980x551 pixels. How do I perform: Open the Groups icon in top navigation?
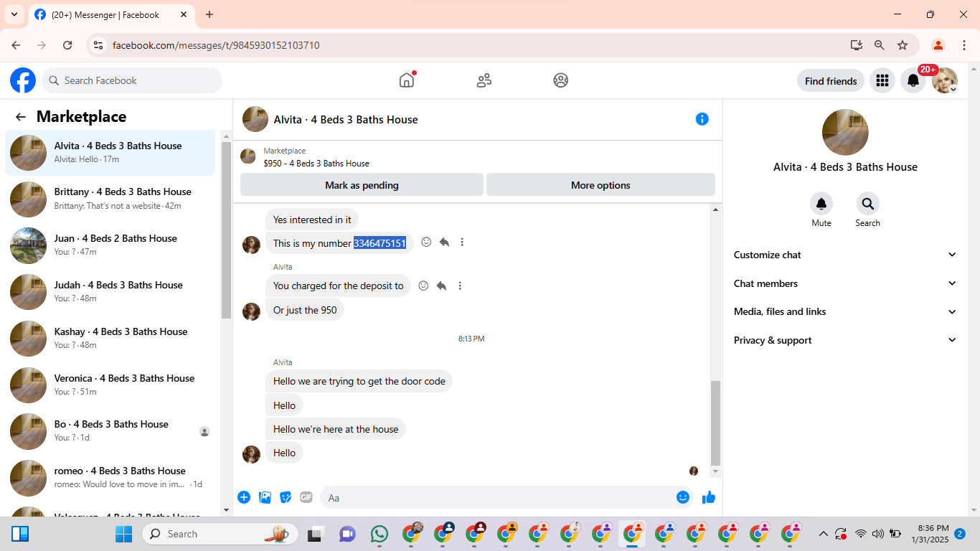pyautogui.click(x=561, y=80)
